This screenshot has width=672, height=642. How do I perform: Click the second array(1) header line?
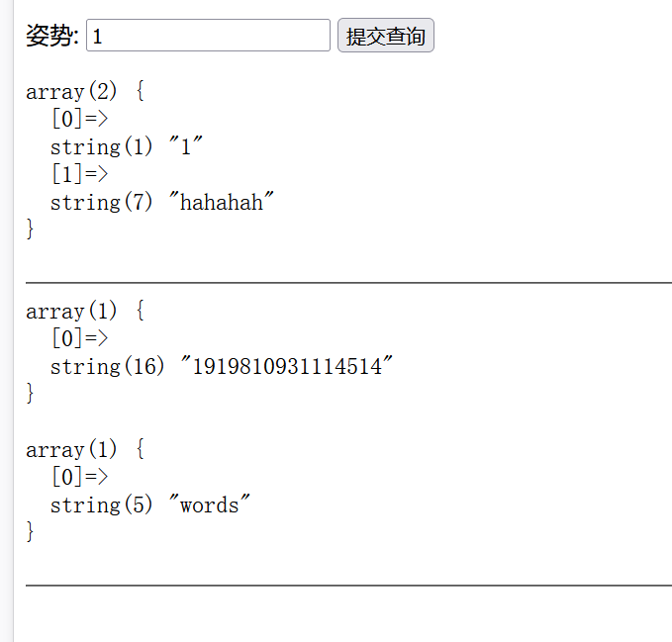point(85,311)
